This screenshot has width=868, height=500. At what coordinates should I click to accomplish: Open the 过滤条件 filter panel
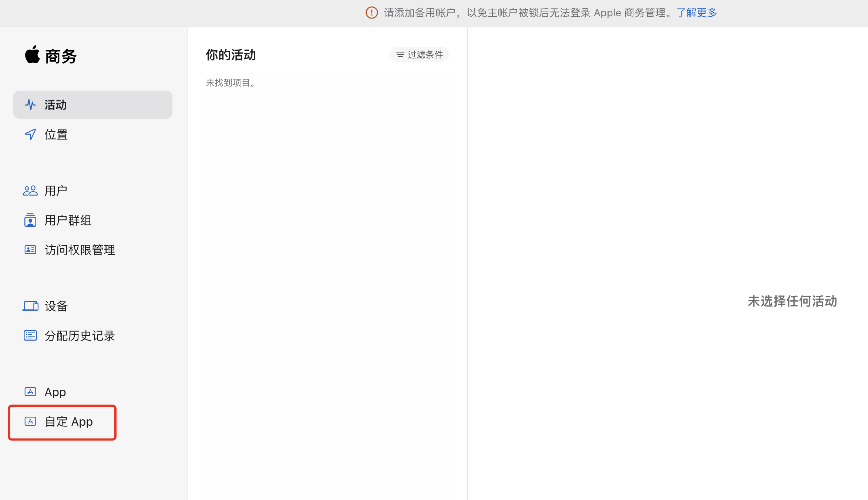tap(419, 54)
